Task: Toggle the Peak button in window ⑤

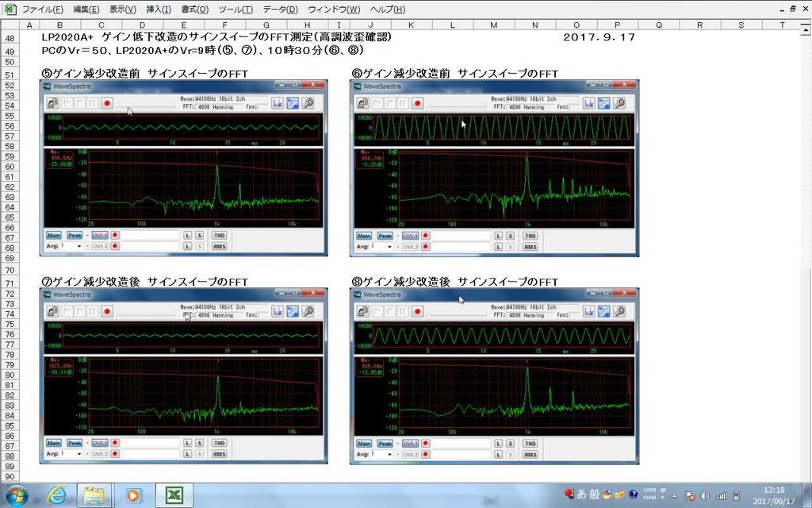Action: tap(75, 235)
